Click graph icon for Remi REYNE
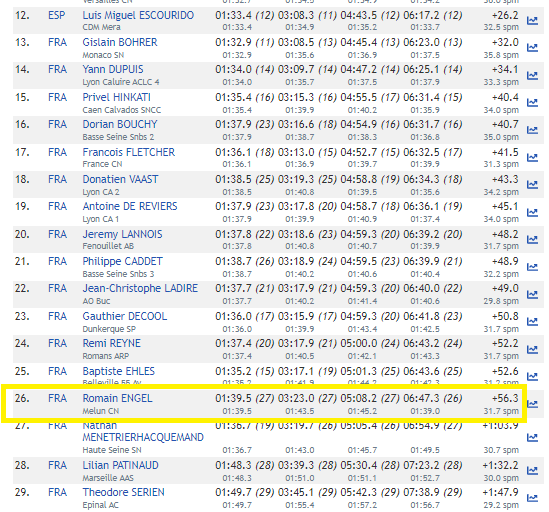The height and width of the screenshot is (512, 549). tap(532, 349)
